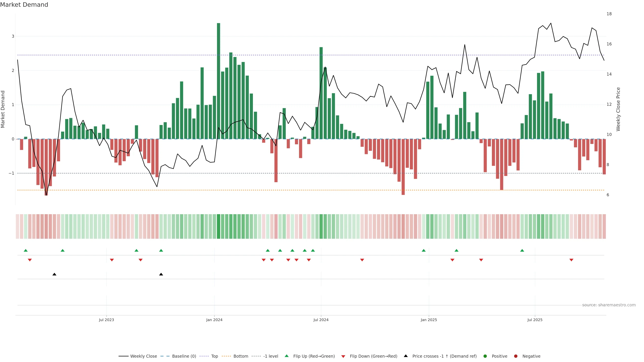Screen dimensions: 644x362
Task: Click Flip Up green triangle legend icon
Action: [x=287, y=356]
